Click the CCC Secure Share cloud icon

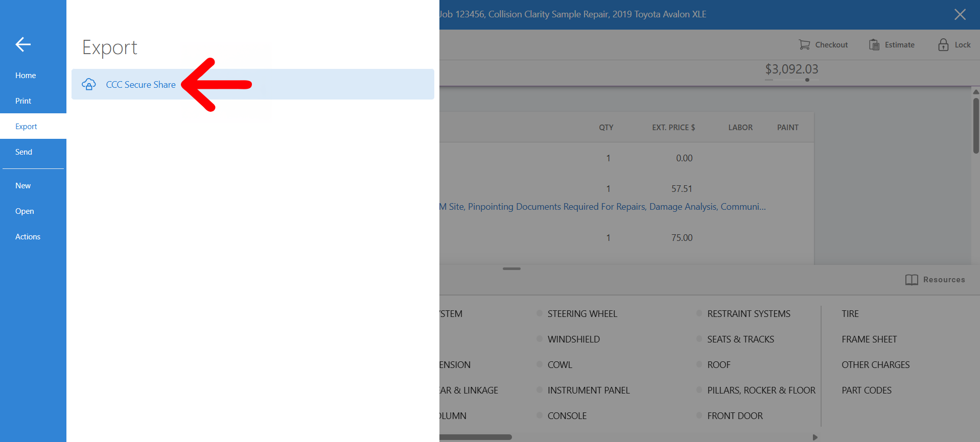click(89, 84)
